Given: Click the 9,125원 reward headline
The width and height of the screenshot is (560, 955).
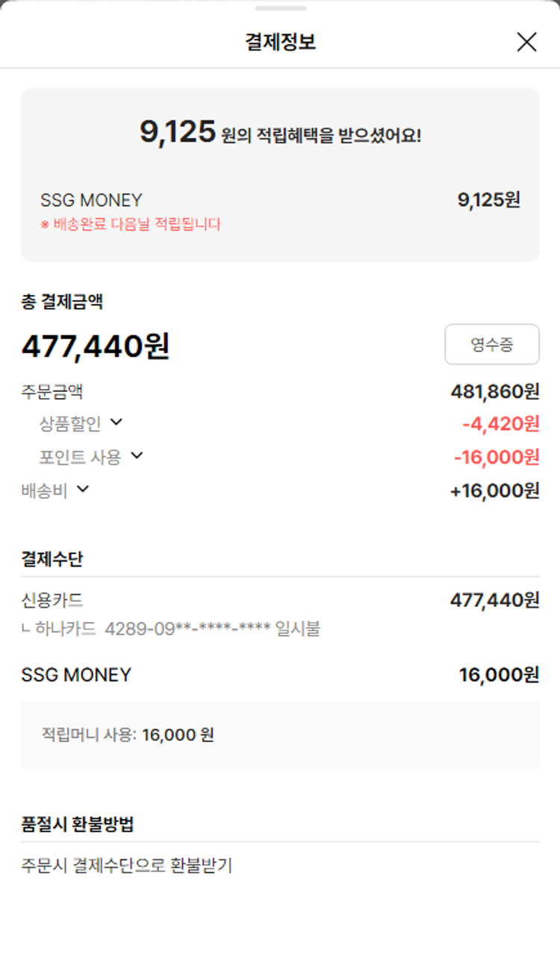Looking at the screenshot, I should coord(280,133).
